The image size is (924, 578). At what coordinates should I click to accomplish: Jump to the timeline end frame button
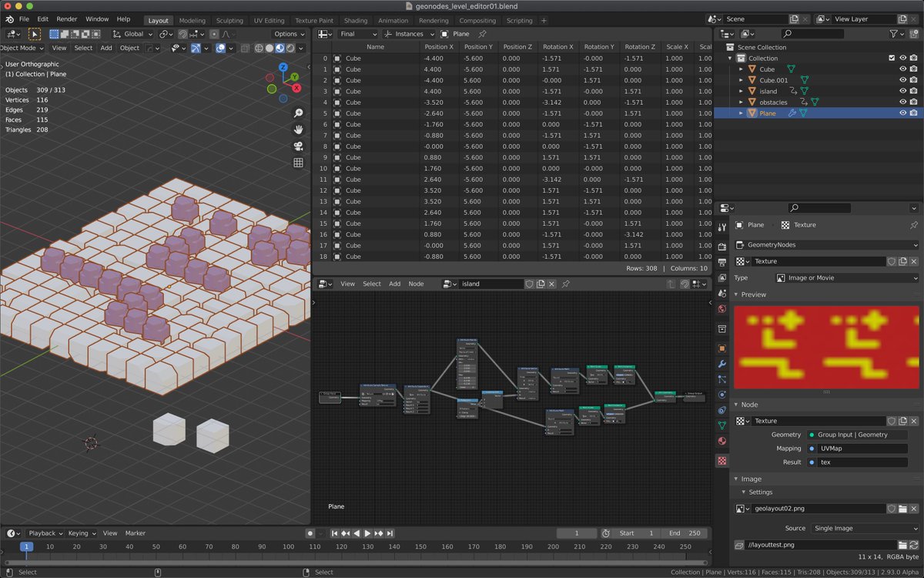point(390,533)
